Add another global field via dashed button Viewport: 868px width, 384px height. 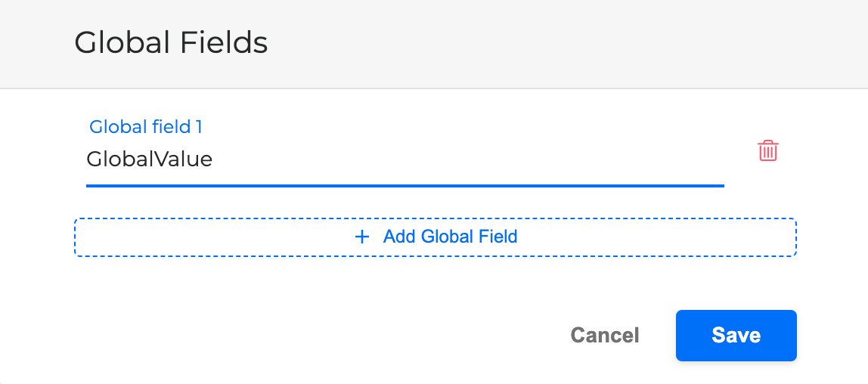435,237
